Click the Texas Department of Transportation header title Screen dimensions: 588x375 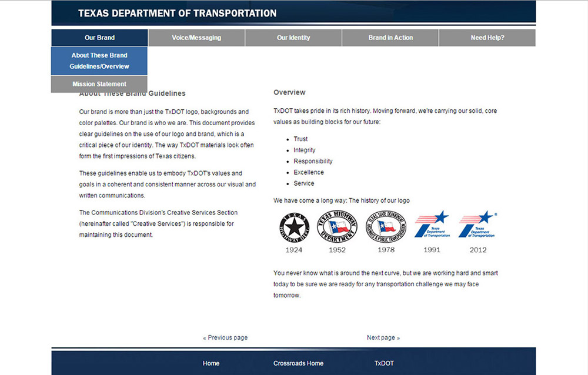pos(178,13)
